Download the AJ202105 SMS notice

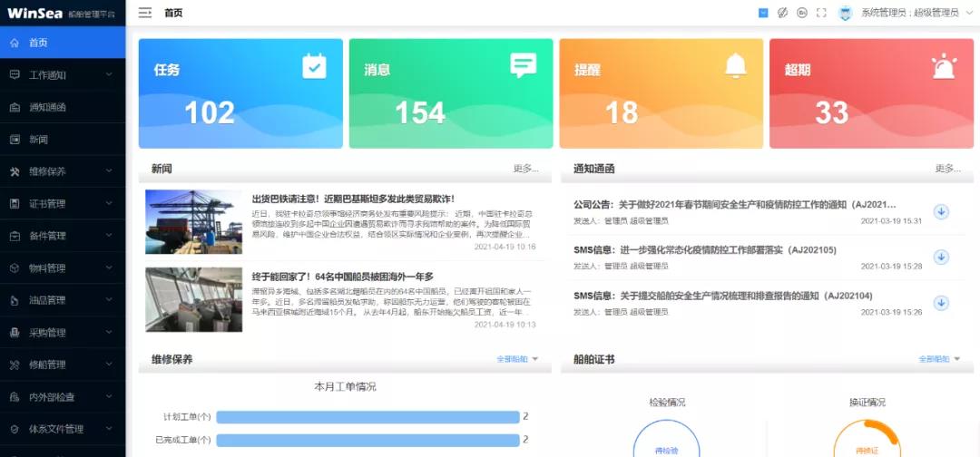(941, 257)
